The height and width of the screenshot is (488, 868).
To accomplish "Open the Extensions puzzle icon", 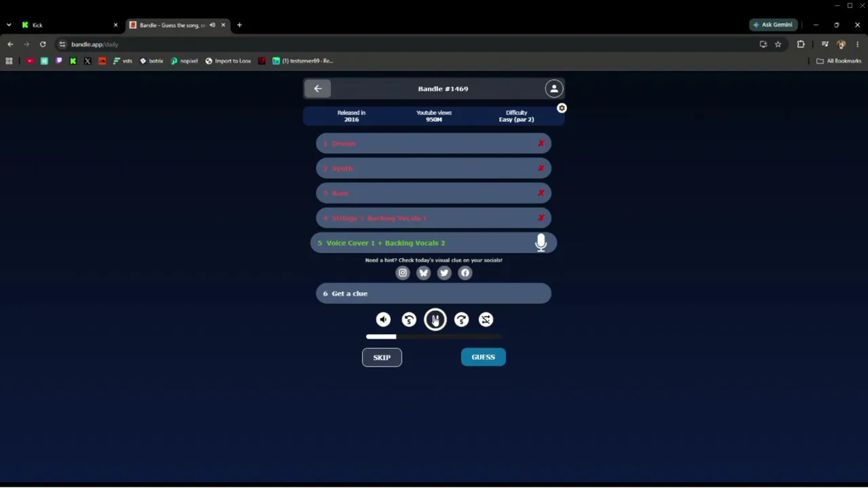I will tap(801, 44).
